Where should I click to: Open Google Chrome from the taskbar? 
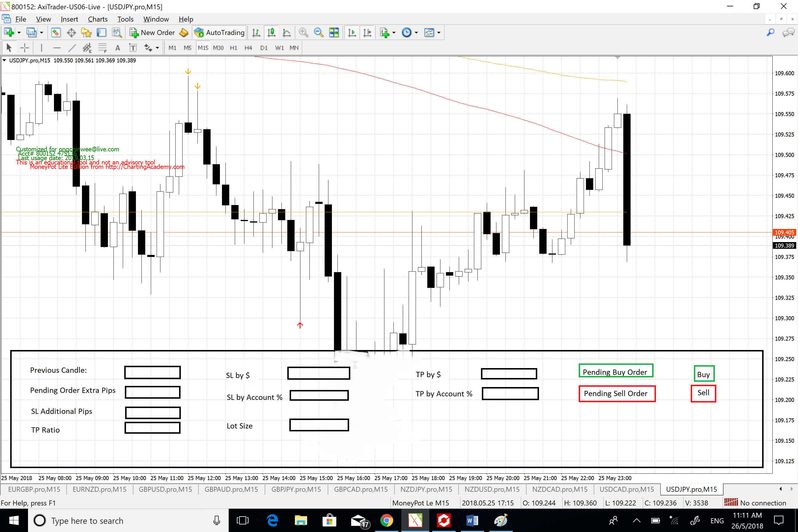pos(386,520)
